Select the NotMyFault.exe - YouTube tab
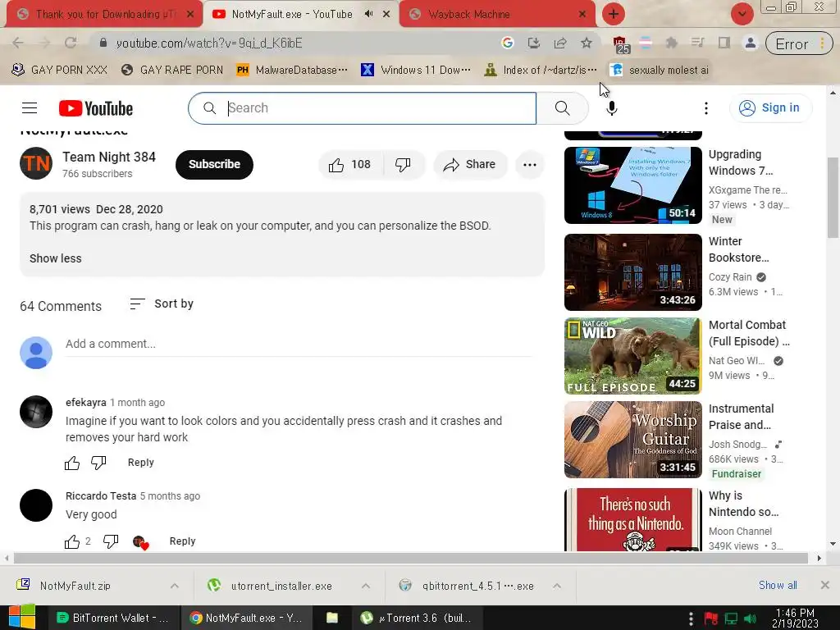Viewport: 840px width, 630px height. (x=300, y=14)
